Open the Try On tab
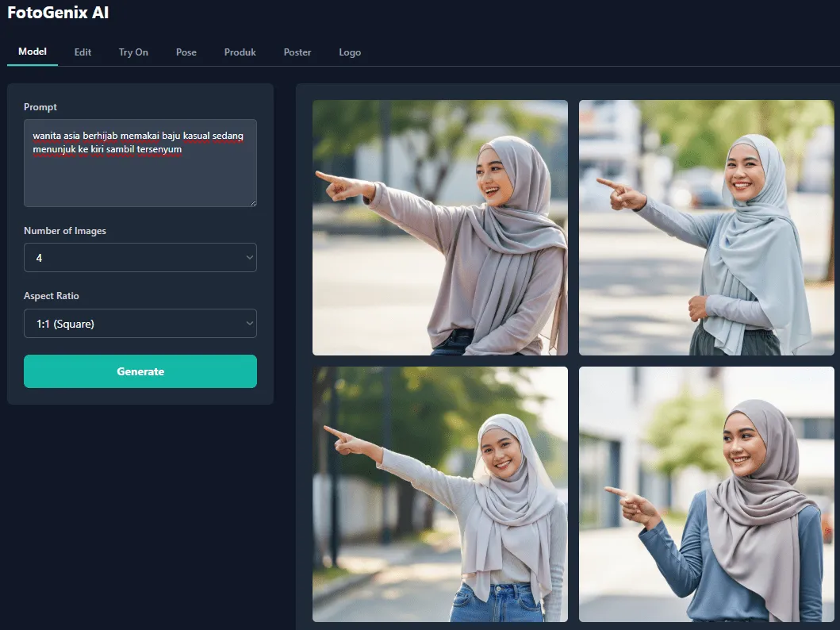Screen dimensions: 840x630 click(133, 52)
